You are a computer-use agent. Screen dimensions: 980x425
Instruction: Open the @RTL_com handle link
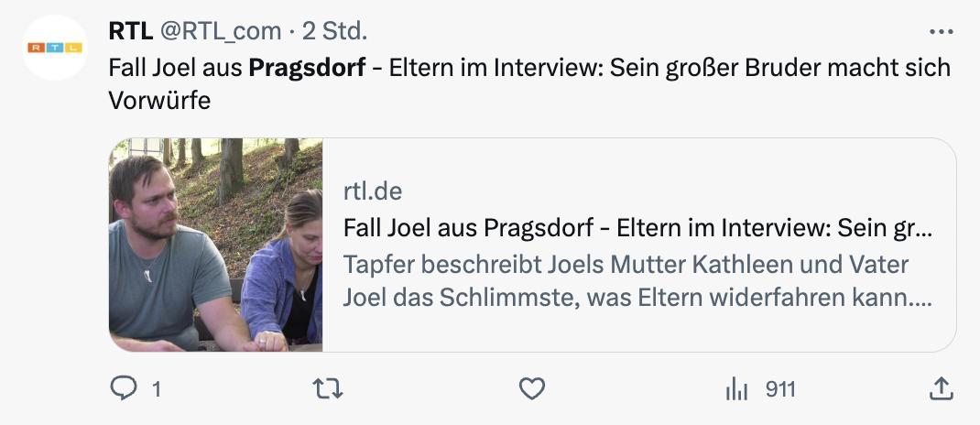tap(221, 31)
